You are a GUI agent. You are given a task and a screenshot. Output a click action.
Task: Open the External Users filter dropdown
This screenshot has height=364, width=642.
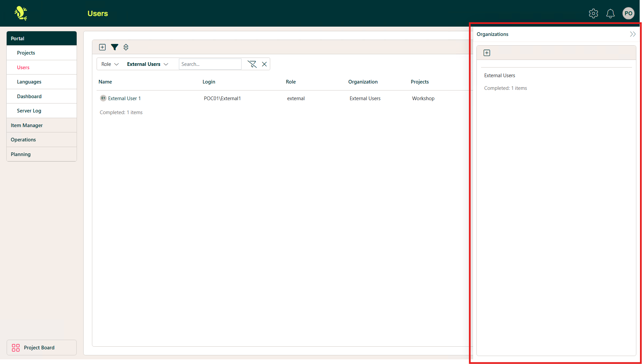click(147, 64)
